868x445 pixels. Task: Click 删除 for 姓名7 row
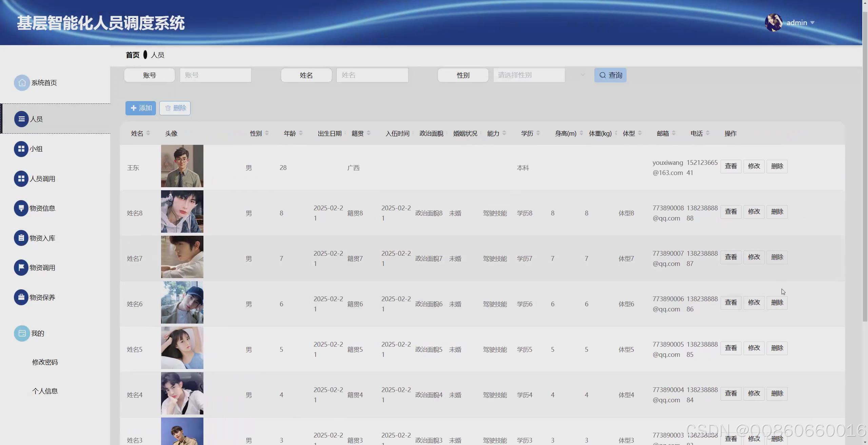pyautogui.click(x=777, y=257)
